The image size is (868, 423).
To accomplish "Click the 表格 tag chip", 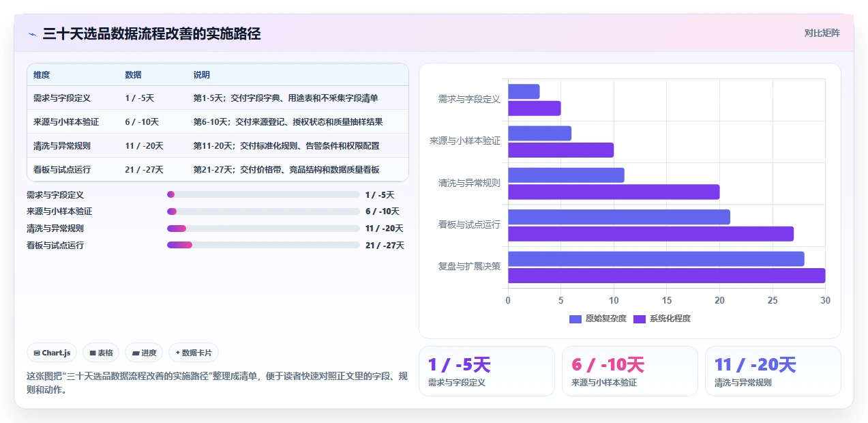I will (x=101, y=353).
